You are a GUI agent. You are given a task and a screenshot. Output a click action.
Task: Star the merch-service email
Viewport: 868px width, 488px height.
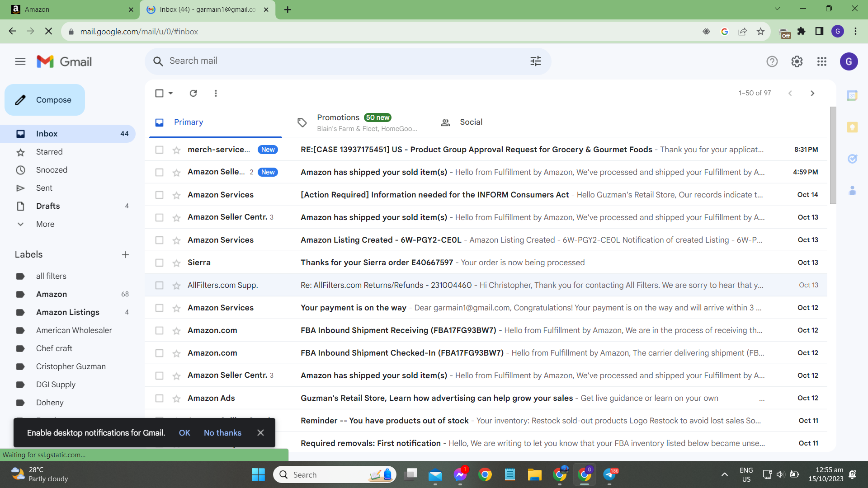click(x=176, y=150)
